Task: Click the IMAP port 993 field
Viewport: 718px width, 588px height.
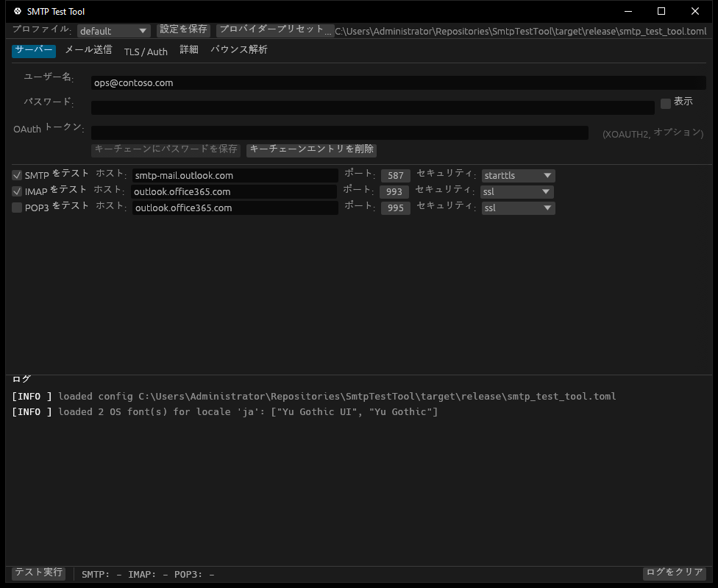Action: (x=394, y=191)
